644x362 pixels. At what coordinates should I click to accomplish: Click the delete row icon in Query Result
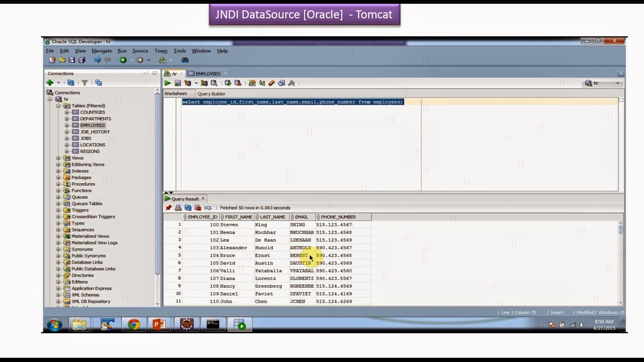pyautogui.click(x=198, y=207)
